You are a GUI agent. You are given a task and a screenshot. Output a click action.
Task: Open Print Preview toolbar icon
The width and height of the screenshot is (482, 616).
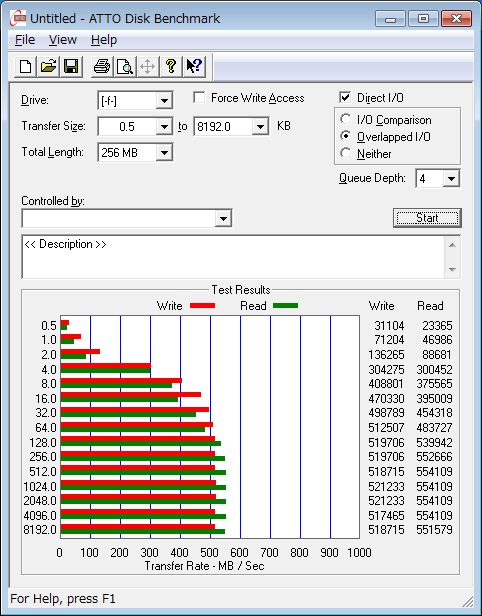125,66
